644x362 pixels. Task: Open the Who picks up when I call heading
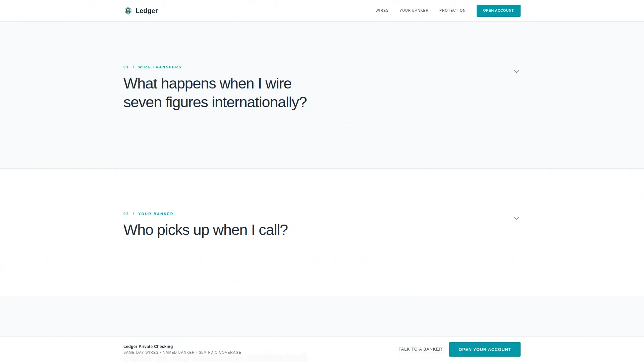206,230
